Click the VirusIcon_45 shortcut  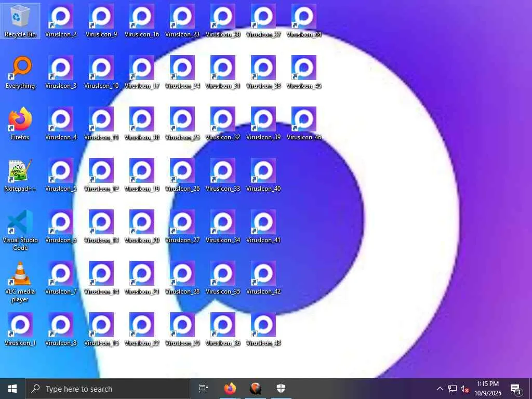coord(304,72)
